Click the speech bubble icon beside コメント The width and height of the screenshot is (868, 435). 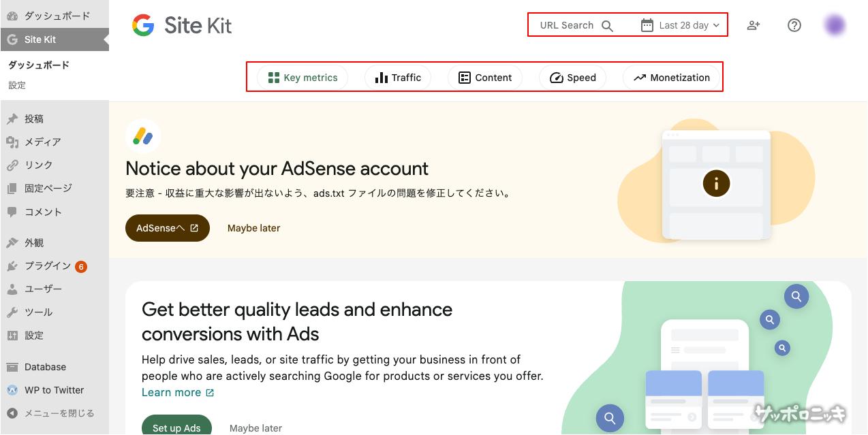[x=12, y=212]
